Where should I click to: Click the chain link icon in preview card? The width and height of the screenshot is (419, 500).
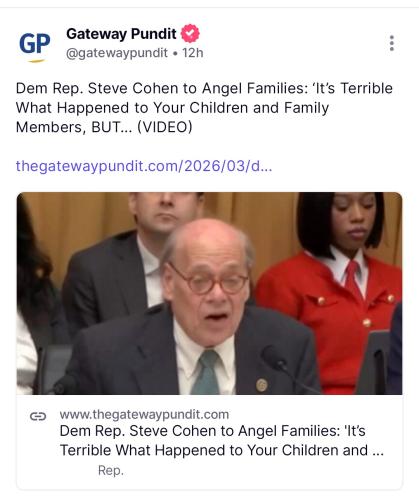click(38, 416)
